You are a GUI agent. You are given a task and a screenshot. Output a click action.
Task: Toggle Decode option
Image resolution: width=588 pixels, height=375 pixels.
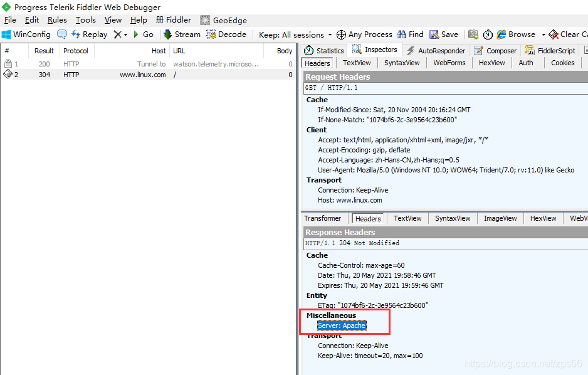click(226, 34)
